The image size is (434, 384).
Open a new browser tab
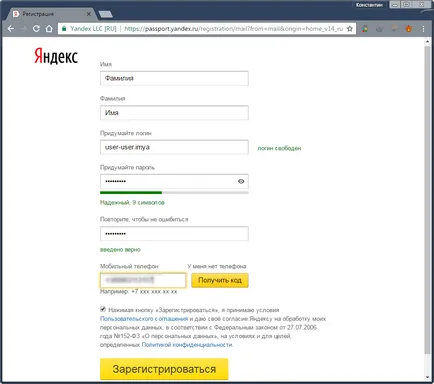(x=106, y=14)
